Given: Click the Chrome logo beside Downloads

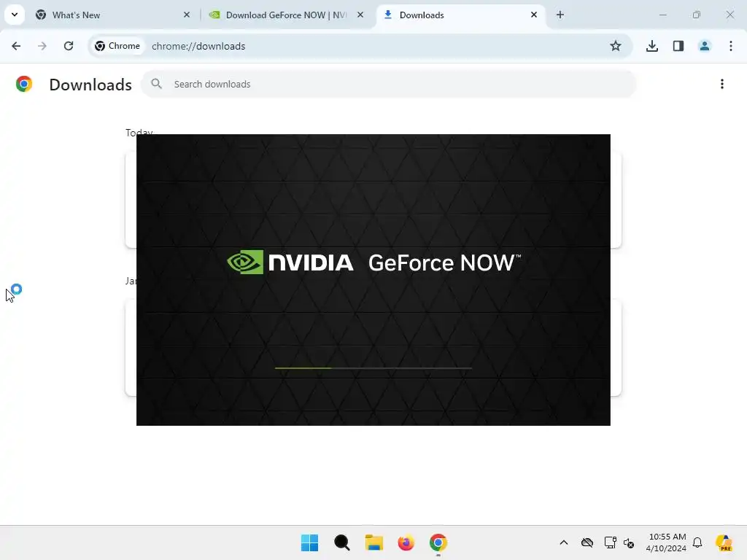Looking at the screenshot, I should [24, 85].
